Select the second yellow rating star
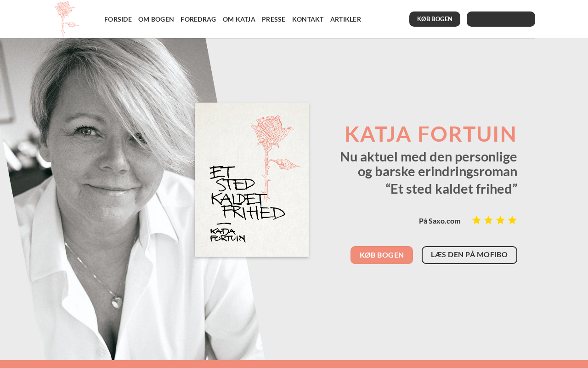 tap(488, 220)
